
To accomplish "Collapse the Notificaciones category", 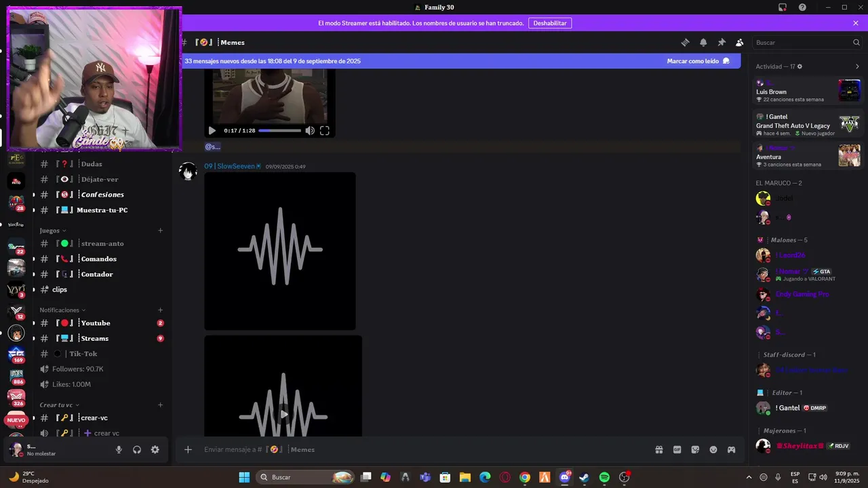I will point(62,310).
